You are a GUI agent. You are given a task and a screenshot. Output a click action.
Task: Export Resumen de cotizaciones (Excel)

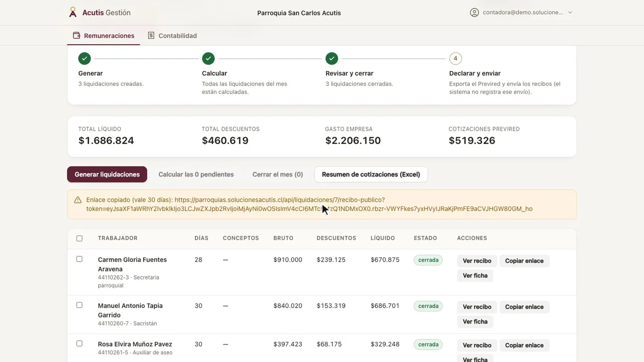pyautogui.click(x=371, y=174)
